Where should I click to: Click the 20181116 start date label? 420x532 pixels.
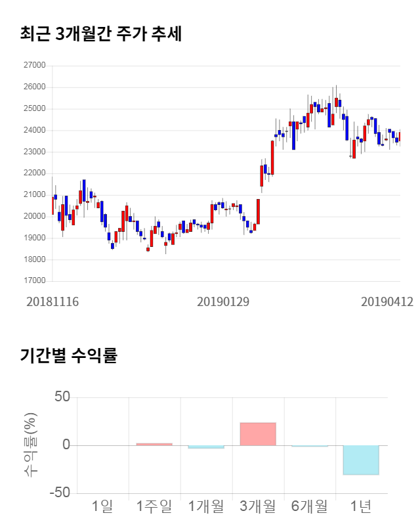(x=52, y=301)
